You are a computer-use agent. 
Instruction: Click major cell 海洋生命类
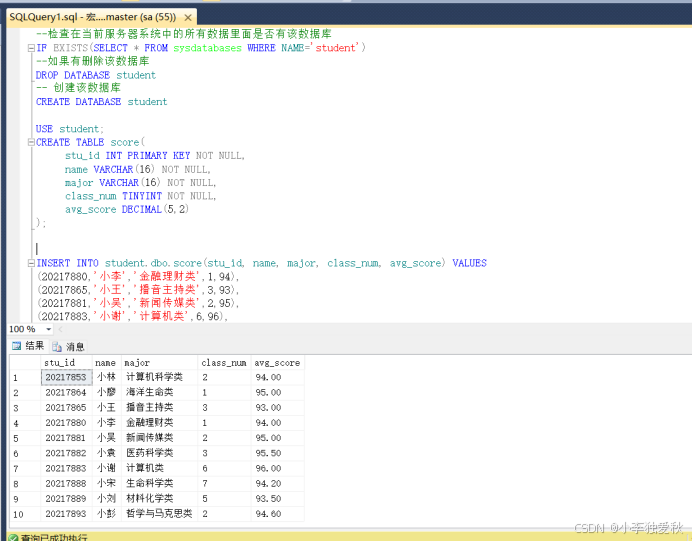(x=159, y=392)
